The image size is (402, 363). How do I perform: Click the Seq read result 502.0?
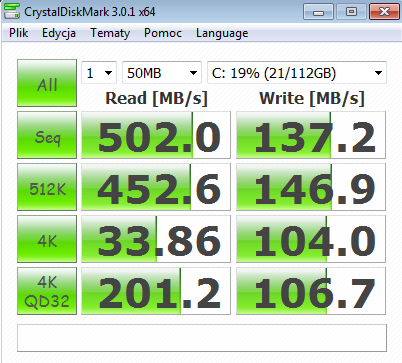tap(156, 135)
